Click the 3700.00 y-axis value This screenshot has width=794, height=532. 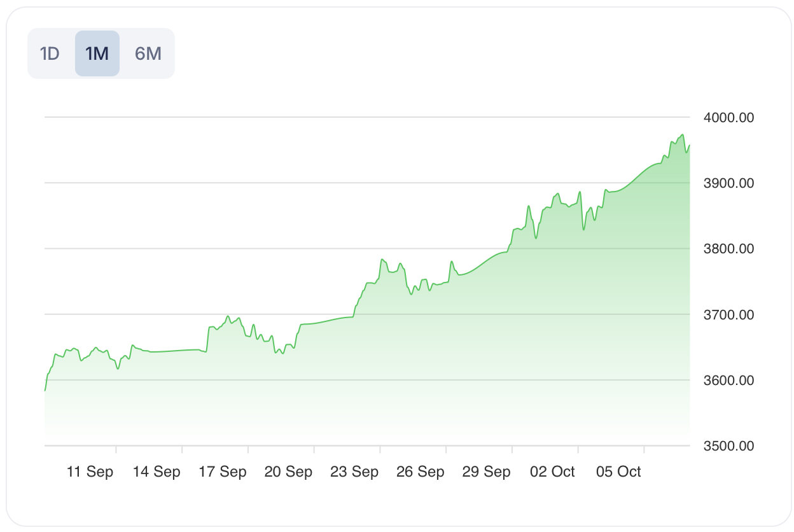click(728, 315)
